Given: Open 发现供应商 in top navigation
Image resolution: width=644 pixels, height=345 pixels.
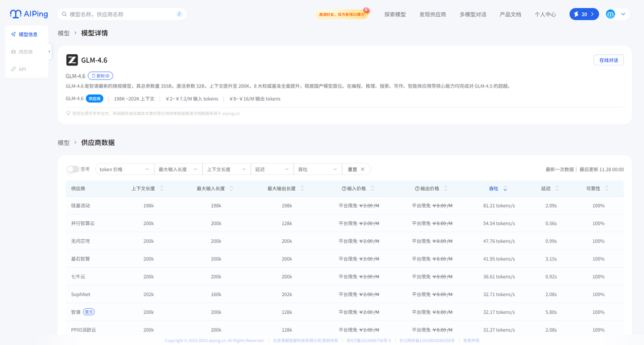Looking at the screenshot, I should click(x=433, y=15).
